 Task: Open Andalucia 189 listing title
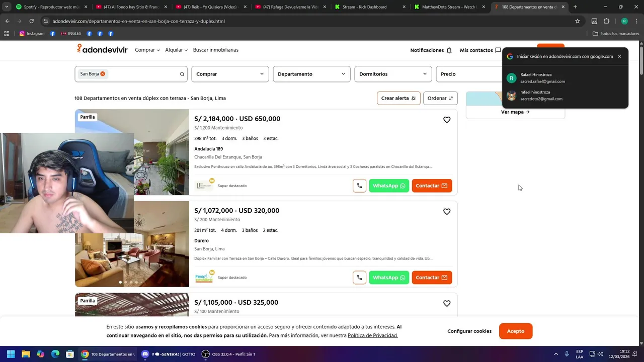(208, 149)
